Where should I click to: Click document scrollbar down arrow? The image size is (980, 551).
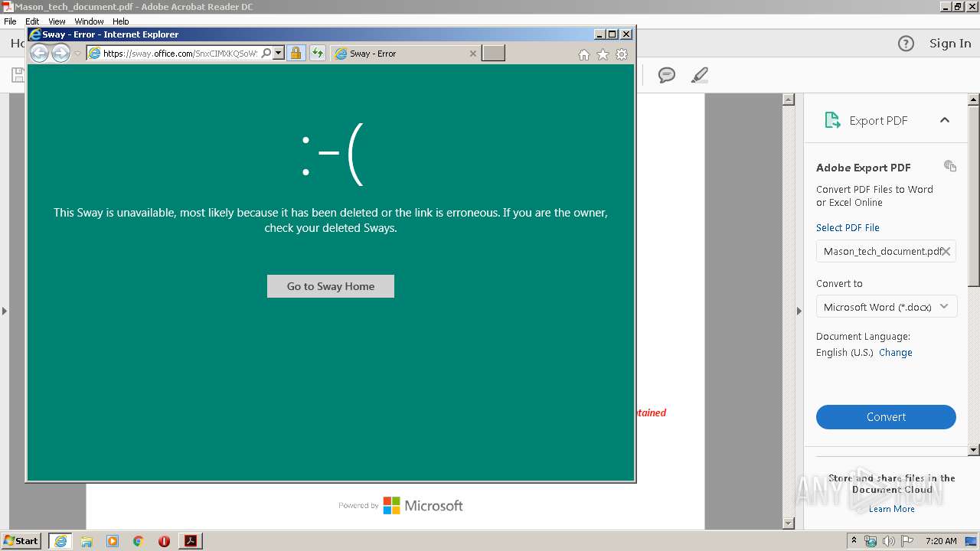coord(789,523)
